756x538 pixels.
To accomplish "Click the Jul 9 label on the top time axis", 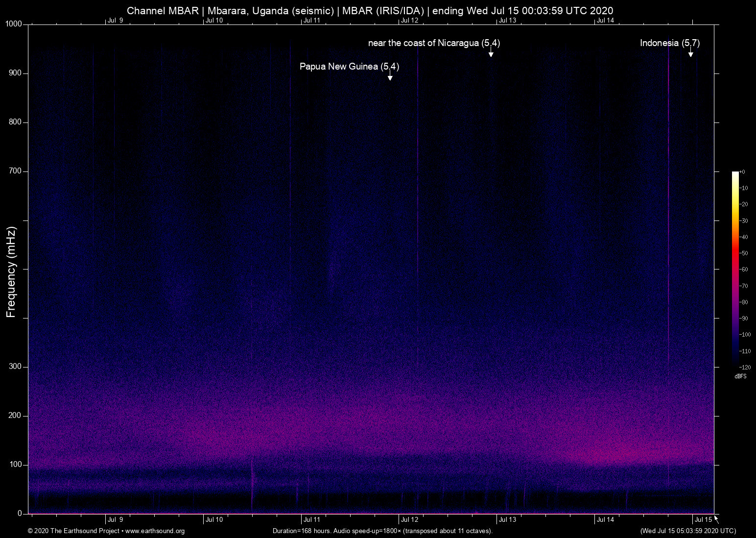I will click(115, 20).
